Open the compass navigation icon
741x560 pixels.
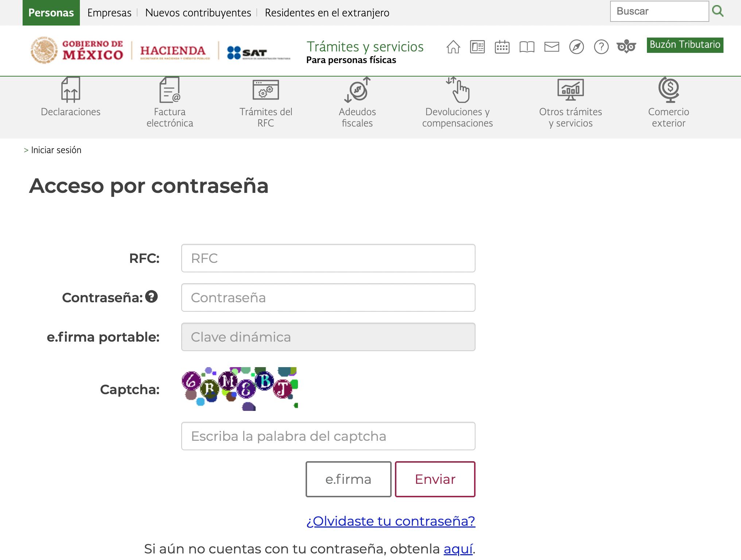tap(576, 47)
